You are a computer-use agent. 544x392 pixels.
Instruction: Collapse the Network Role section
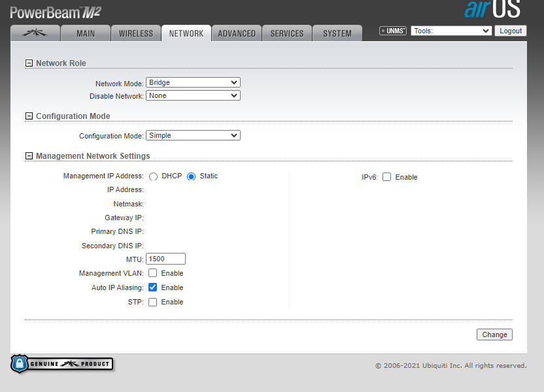pyautogui.click(x=29, y=63)
